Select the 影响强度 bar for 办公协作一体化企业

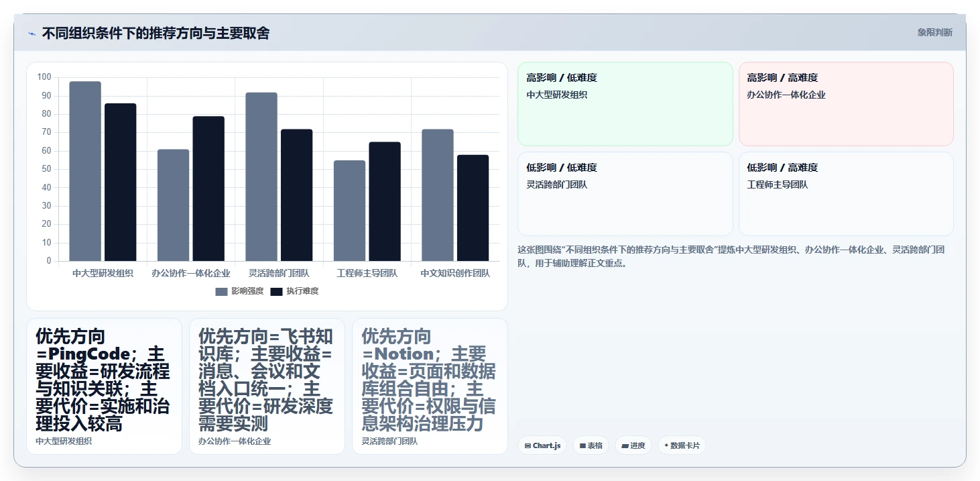coord(173,205)
